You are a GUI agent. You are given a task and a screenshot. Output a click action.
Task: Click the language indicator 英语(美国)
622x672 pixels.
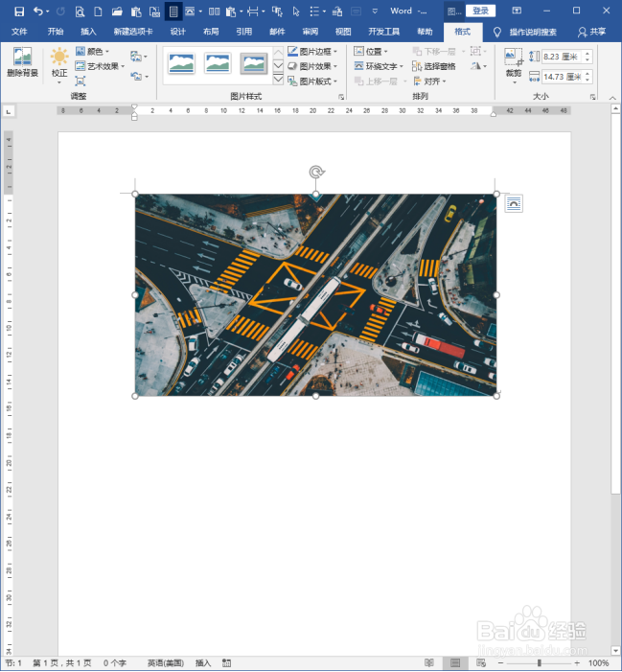point(166,663)
